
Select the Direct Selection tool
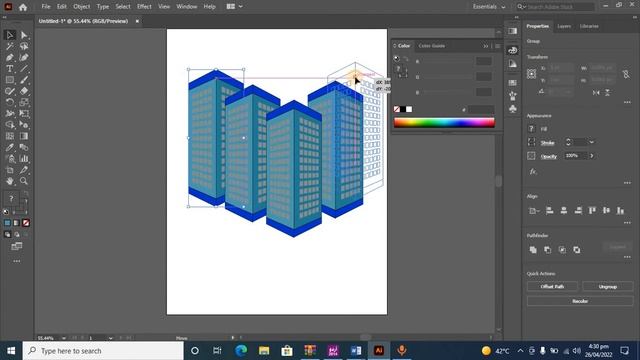pyautogui.click(x=24, y=35)
